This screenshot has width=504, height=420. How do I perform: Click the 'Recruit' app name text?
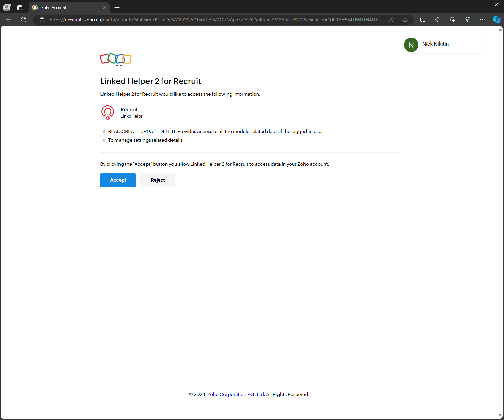[x=129, y=109]
